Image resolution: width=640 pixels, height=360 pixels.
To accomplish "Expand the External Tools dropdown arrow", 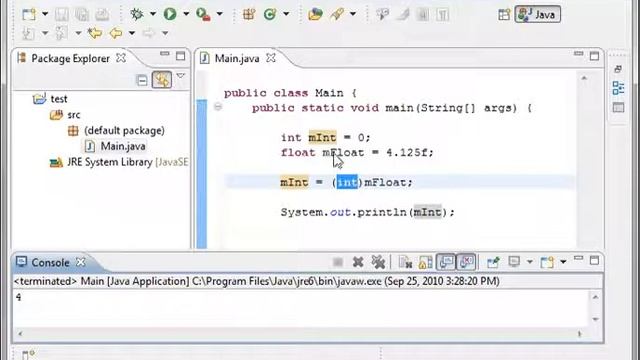I will point(220,14).
